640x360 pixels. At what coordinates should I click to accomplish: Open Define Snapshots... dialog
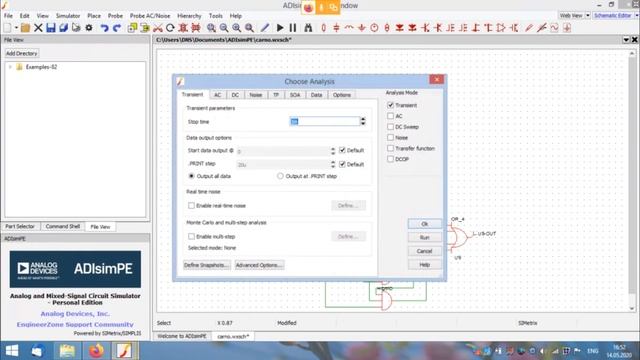tap(207, 265)
